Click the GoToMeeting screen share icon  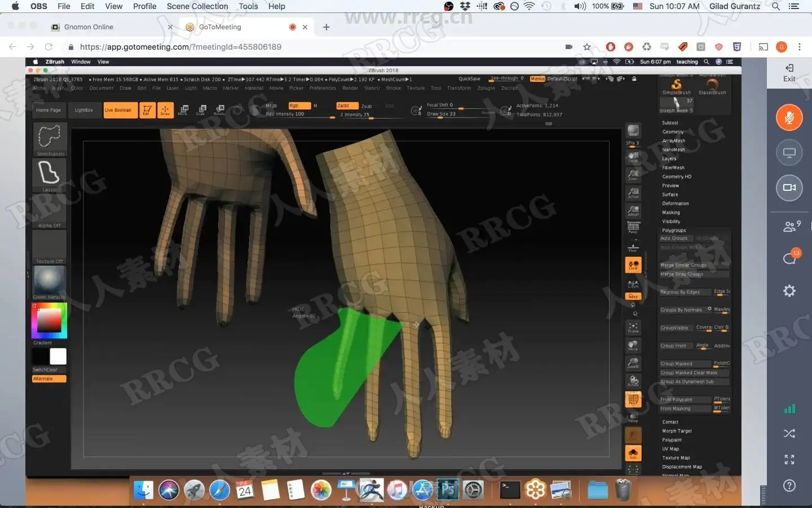pos(789,152)
